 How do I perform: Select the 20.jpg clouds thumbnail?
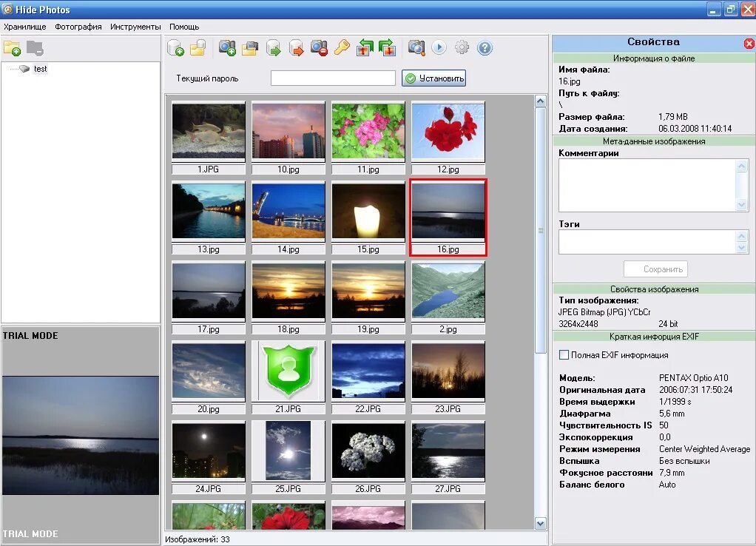click(209, 371)
